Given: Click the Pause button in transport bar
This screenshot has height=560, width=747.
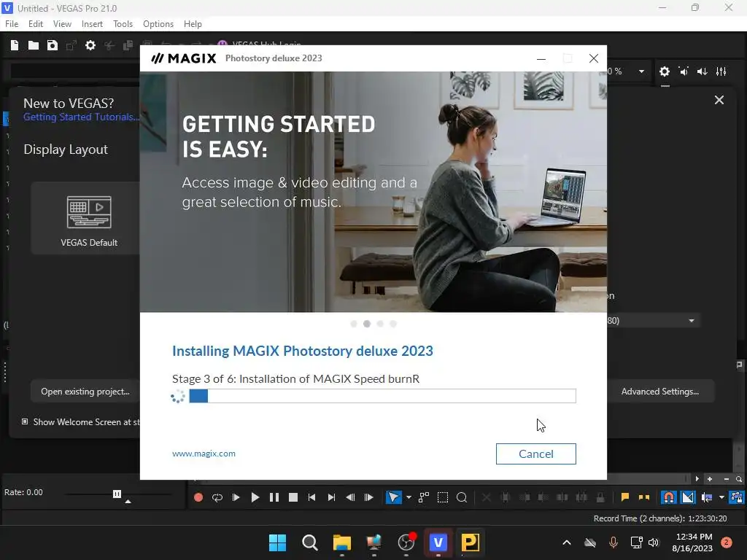Looking at the screenshot, I should coord(274,497).
